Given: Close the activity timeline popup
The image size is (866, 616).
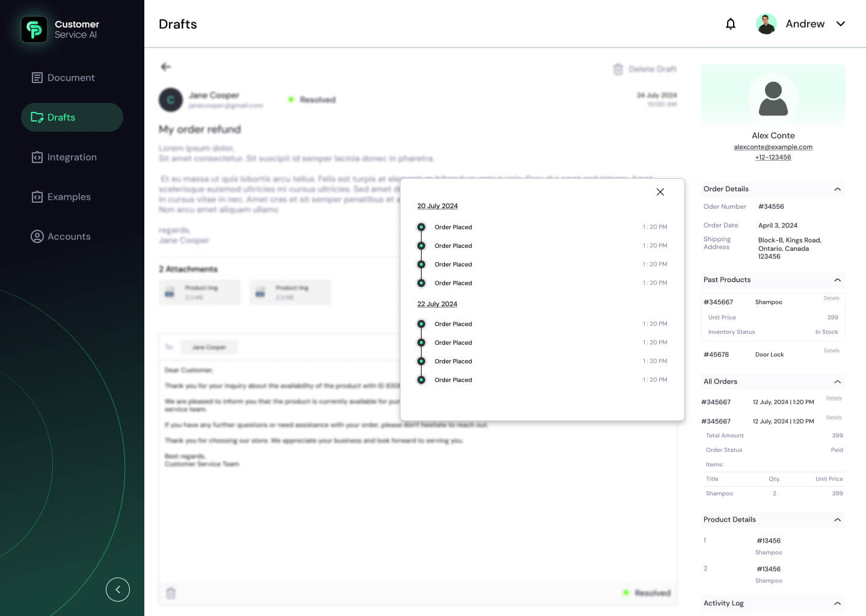Looking at the screenshot, I should click(660, 192).
